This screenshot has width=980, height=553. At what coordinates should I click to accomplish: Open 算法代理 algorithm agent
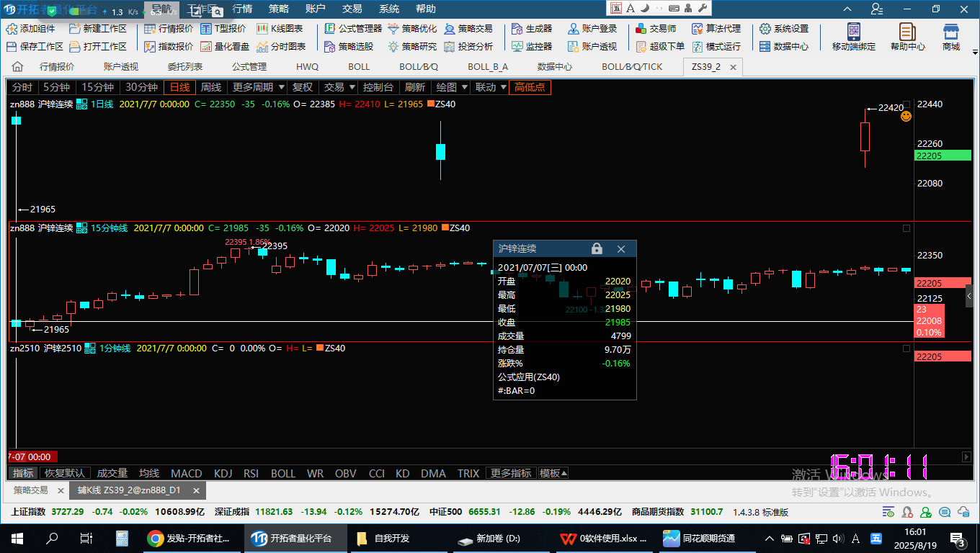(716, 29)
